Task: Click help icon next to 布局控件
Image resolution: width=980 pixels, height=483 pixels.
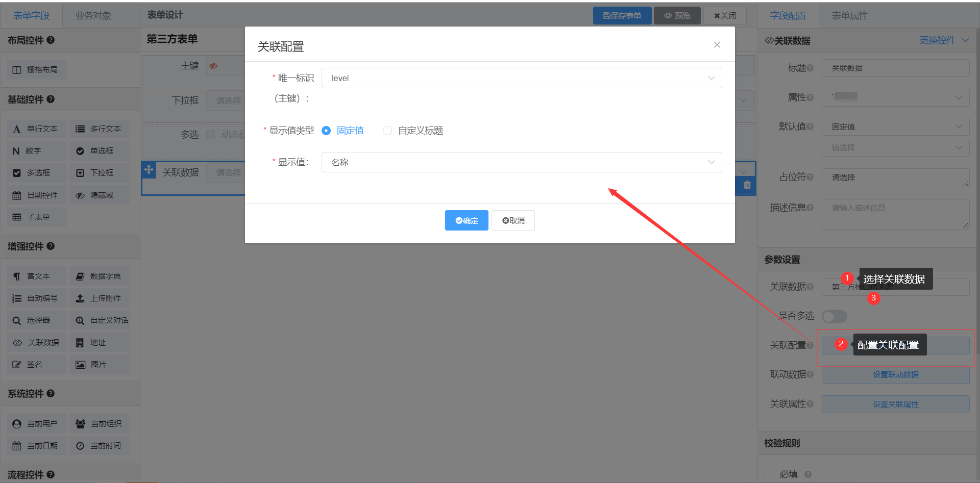Action: click(x=51, y=40)
